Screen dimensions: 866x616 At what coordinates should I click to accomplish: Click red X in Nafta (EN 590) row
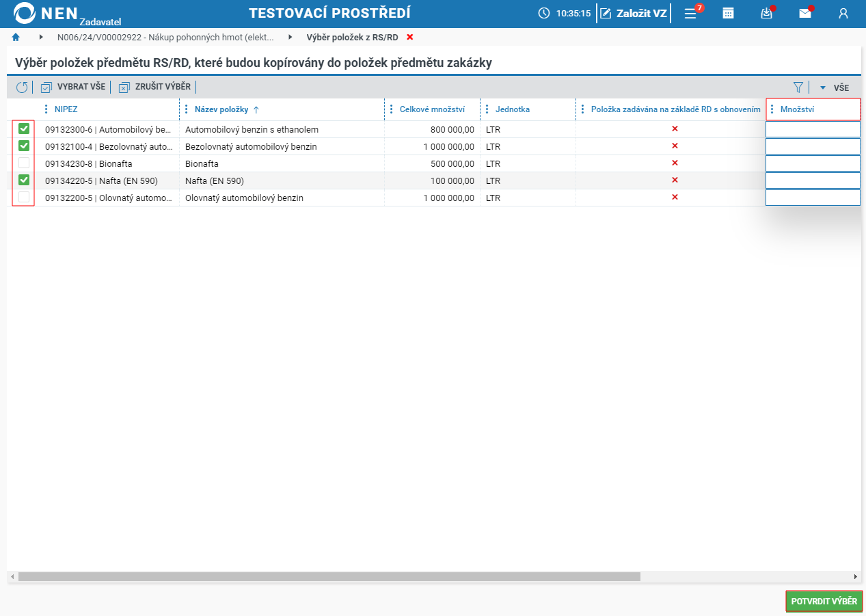click(675, 180)
